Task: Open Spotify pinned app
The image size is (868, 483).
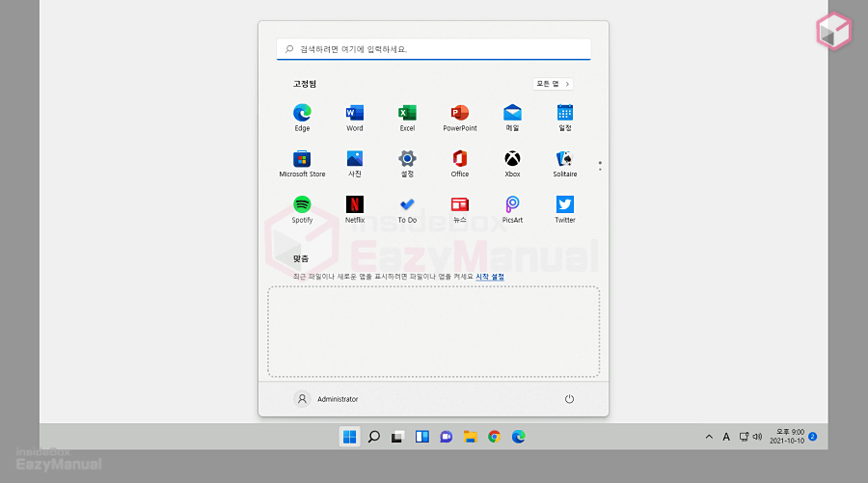Action: (x=302, y=209)
